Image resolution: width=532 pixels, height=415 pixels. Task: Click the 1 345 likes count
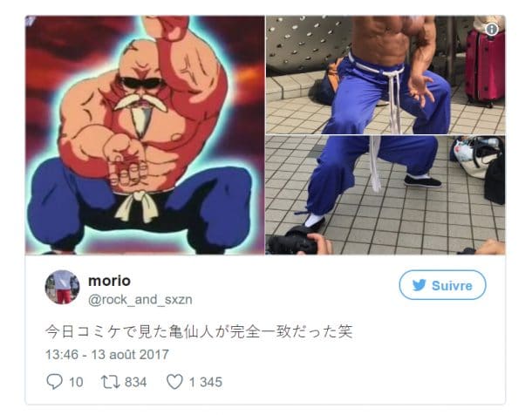pyautogui.click(x=206, y=382)
